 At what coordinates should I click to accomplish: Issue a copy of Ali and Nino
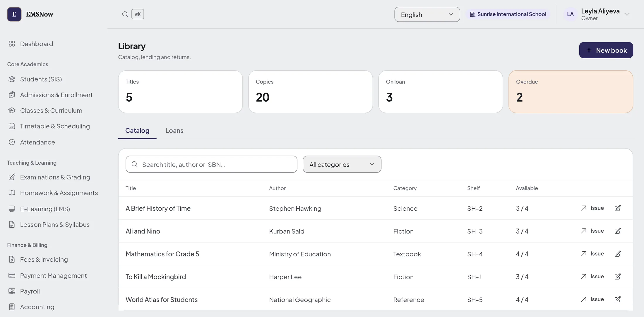592,231
